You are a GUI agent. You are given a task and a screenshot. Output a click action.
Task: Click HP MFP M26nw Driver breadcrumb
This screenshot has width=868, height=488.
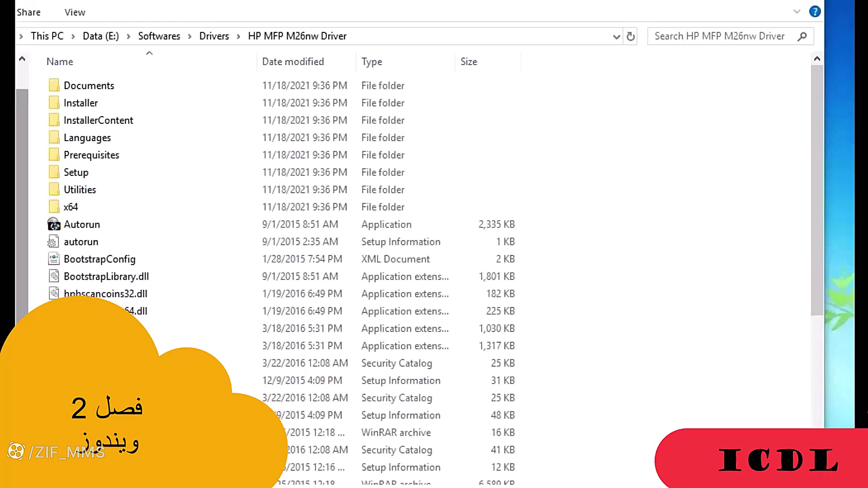click(x=297, y=36)
